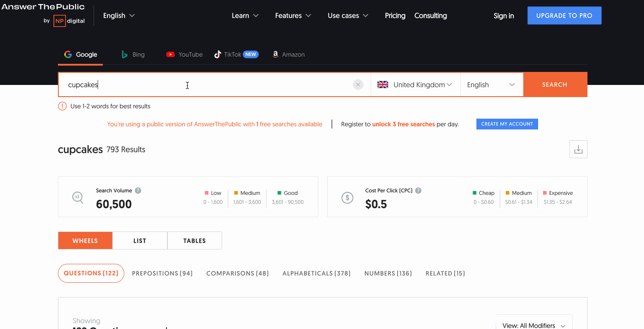Open the site language dropdown in header
This screenshot has height=329, width=644.
119,15
